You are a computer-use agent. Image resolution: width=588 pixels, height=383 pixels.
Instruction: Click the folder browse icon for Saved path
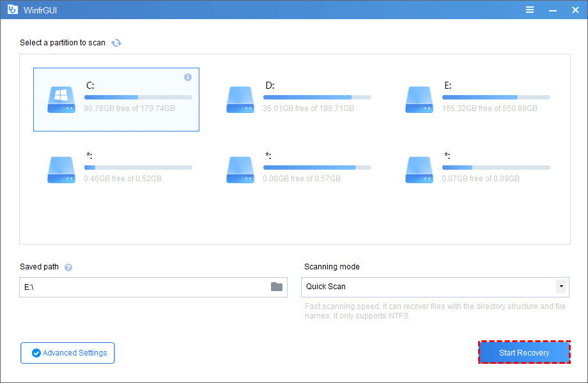(x=277, y=287)
